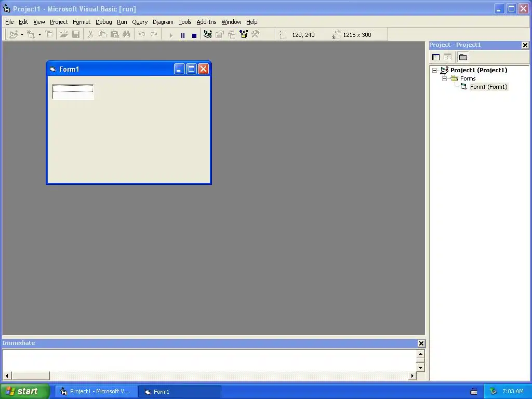
Task: Open the Window menu
Action: coord(231,22)
